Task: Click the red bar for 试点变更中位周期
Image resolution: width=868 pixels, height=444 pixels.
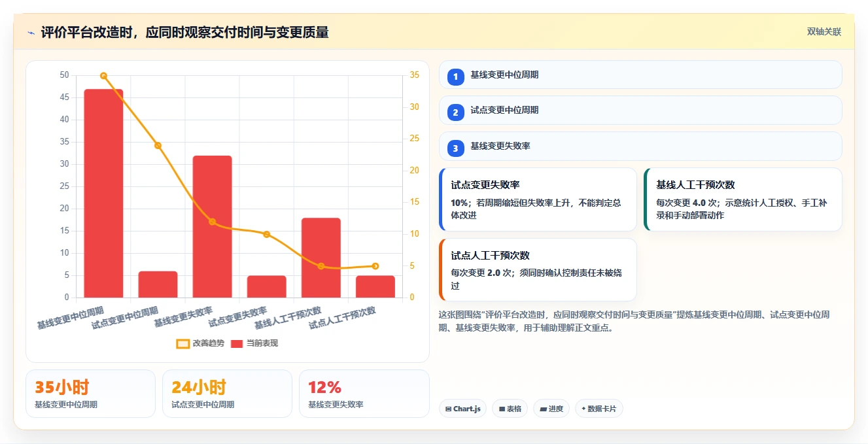Action: [158, 284]
